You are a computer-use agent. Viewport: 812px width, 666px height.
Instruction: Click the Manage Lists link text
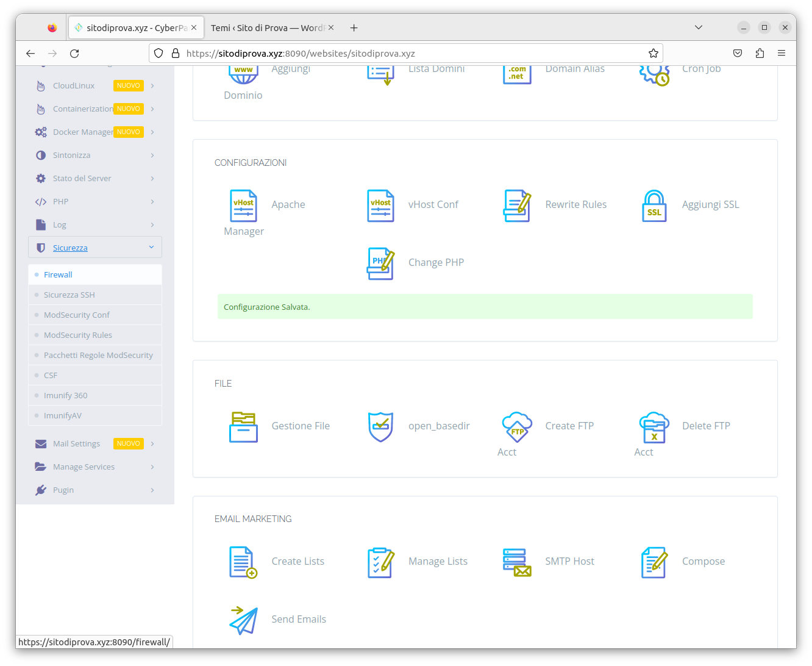coord(438,562)
